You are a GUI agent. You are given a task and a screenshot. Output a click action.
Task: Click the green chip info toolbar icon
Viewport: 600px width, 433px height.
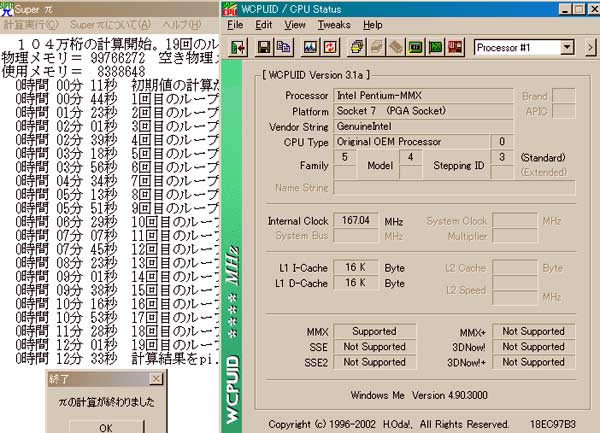point(416,47)
